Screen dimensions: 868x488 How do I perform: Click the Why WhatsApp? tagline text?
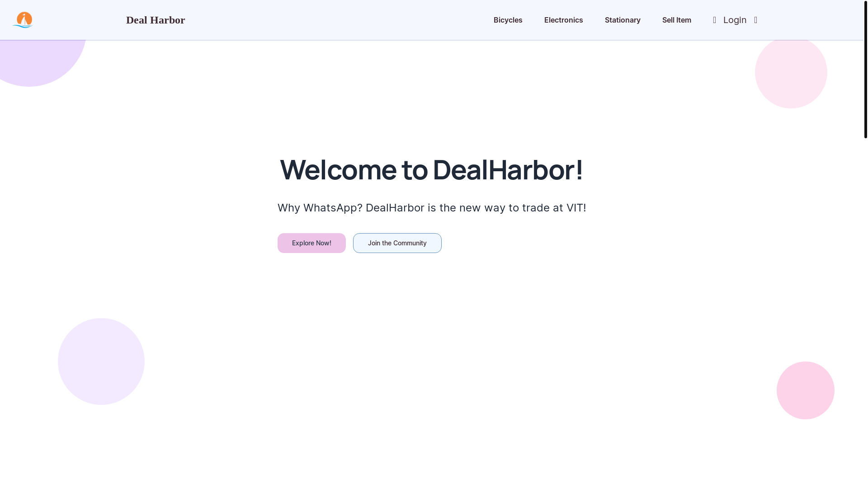[432, 207]
